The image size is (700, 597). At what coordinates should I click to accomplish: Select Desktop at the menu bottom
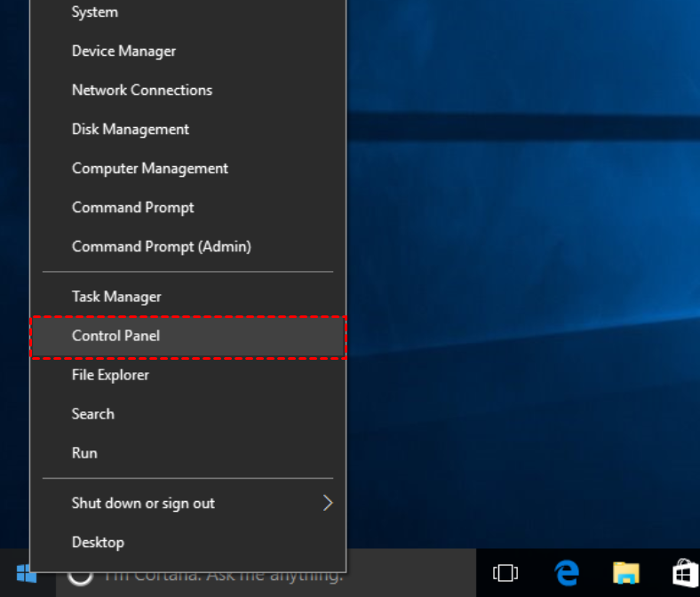tap(98, 542)
